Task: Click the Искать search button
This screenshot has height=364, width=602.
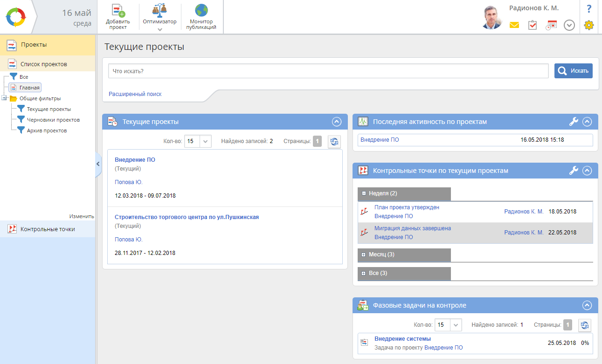Action: pos(573,71)
